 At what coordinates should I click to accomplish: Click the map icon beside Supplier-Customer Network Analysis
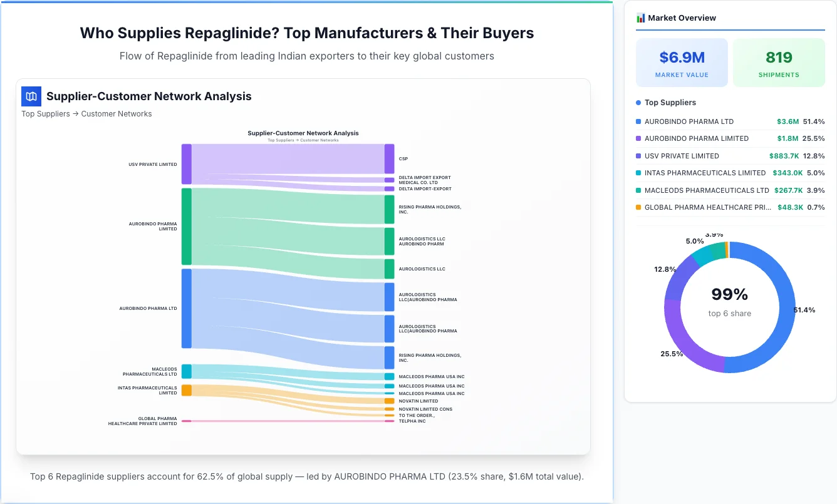pyautogui.click(x=31, y=96)
